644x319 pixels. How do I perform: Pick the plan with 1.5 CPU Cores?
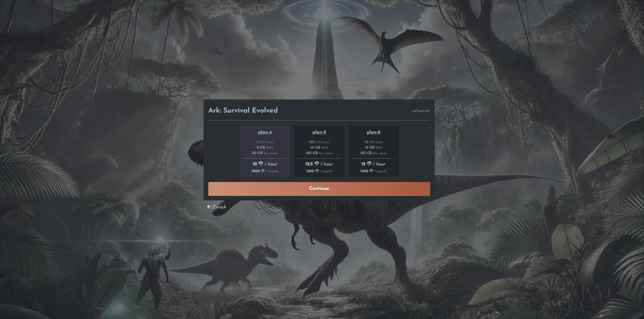coord(373,142)
